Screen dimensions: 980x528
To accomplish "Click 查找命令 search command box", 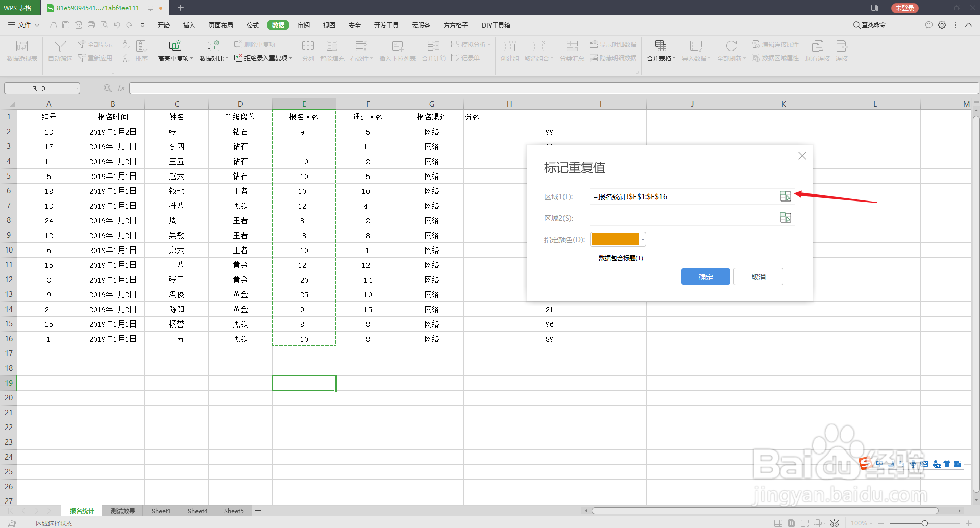I will (x=870, y=24).
